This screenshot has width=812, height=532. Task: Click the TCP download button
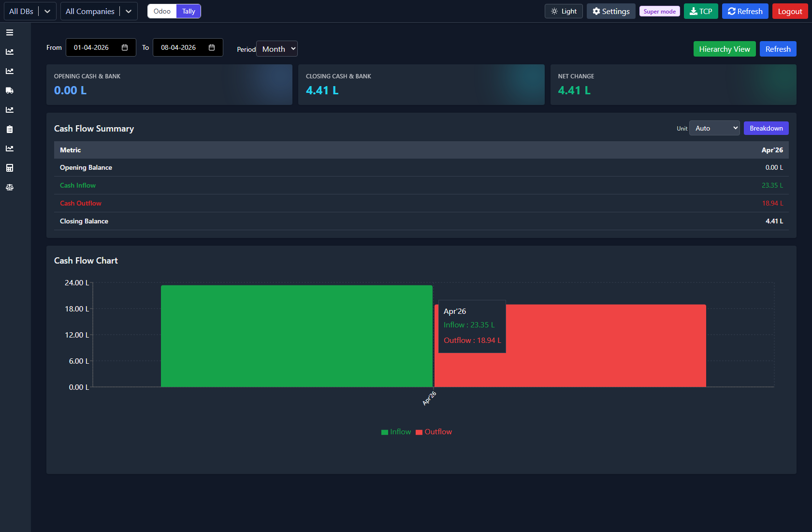pos(701,11)
